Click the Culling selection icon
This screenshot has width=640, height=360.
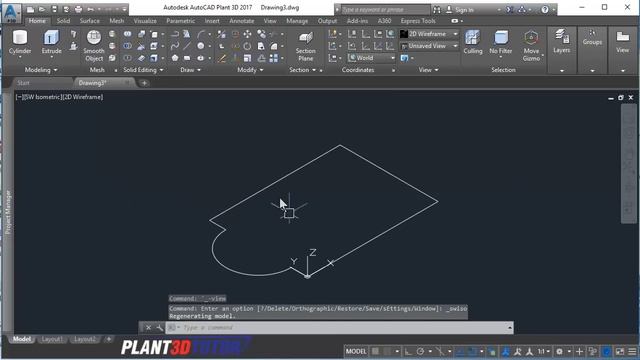[473, 42]
